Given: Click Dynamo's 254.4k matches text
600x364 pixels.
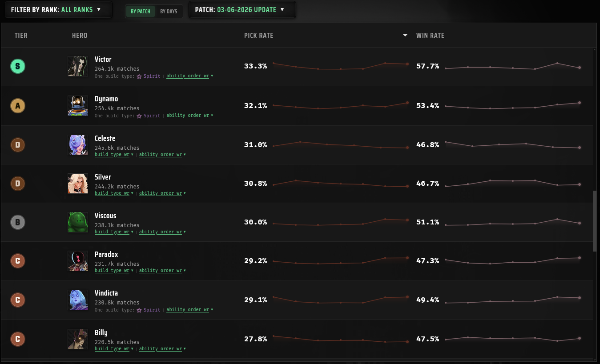Looking at the screenshot, I should click(117, 108).
